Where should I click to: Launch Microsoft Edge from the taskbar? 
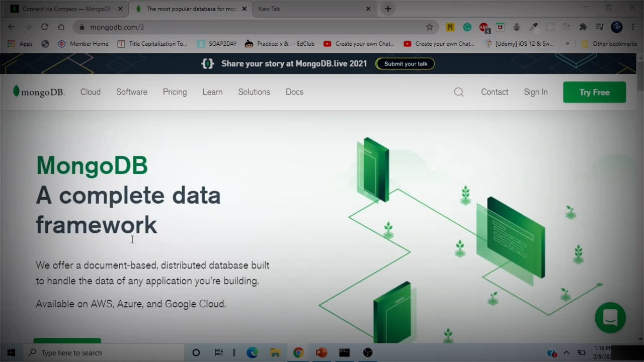pyautogui.click(x=252, y=352)
